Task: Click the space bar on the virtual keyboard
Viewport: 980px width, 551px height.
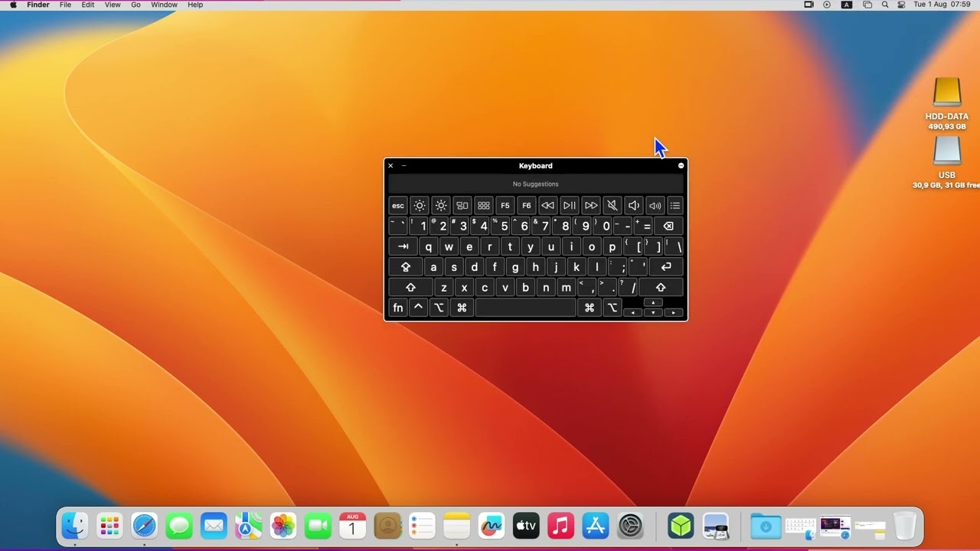Action: (525, 308)
